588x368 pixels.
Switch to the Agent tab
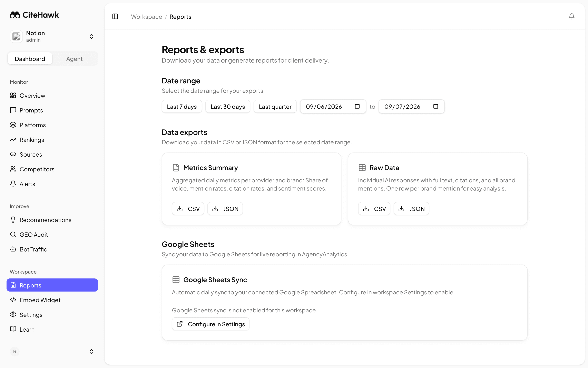coord(74,59)
